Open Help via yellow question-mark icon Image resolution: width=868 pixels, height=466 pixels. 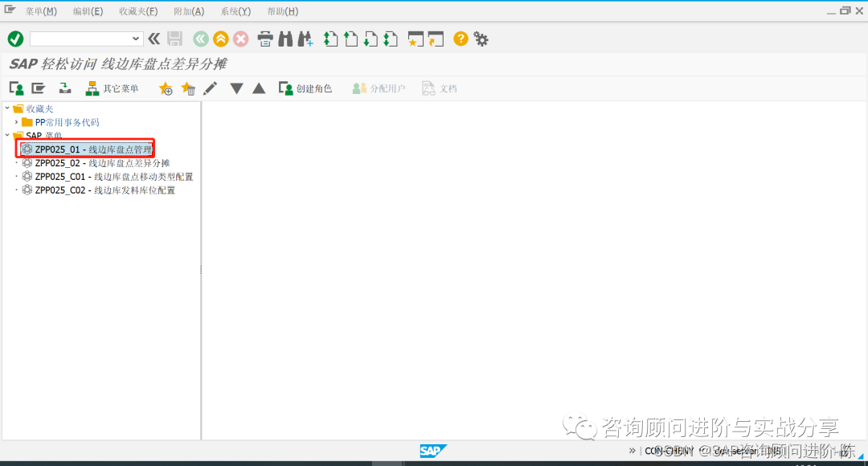click(x=461, y=39)
